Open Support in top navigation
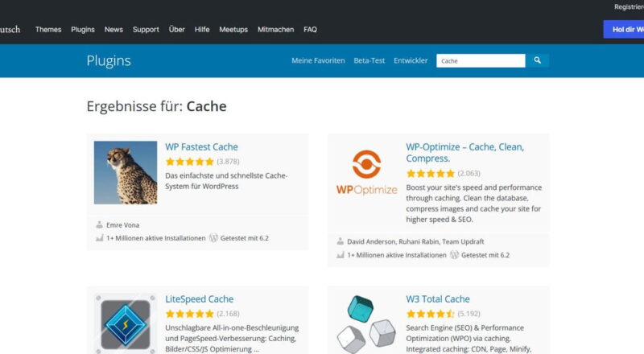 pyautogui.click(x=146, y=30)
